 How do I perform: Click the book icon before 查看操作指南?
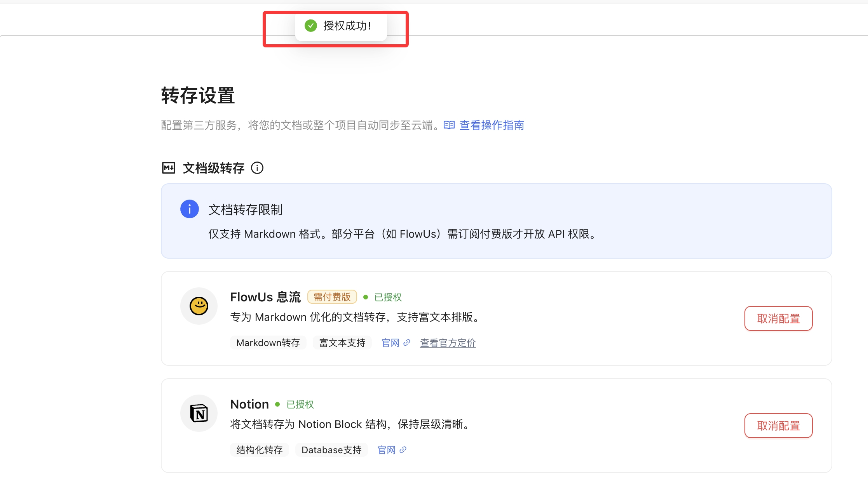tap(449, 125)
